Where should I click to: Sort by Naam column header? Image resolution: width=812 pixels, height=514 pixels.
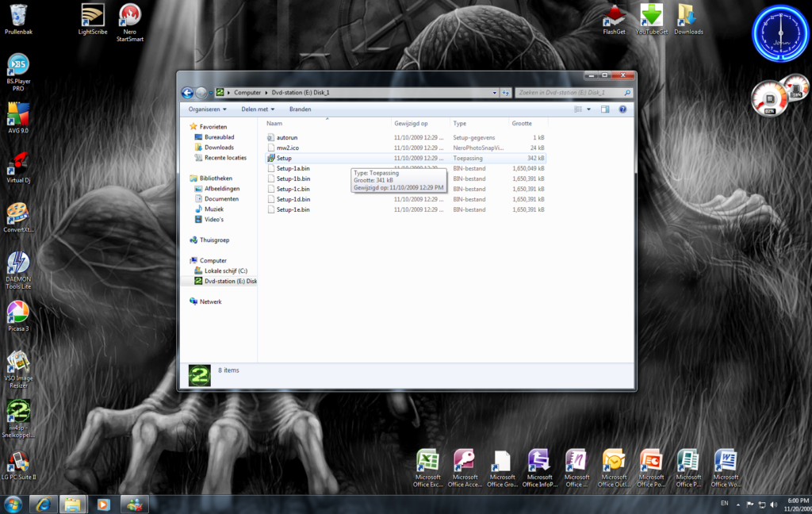coord(327,123)
